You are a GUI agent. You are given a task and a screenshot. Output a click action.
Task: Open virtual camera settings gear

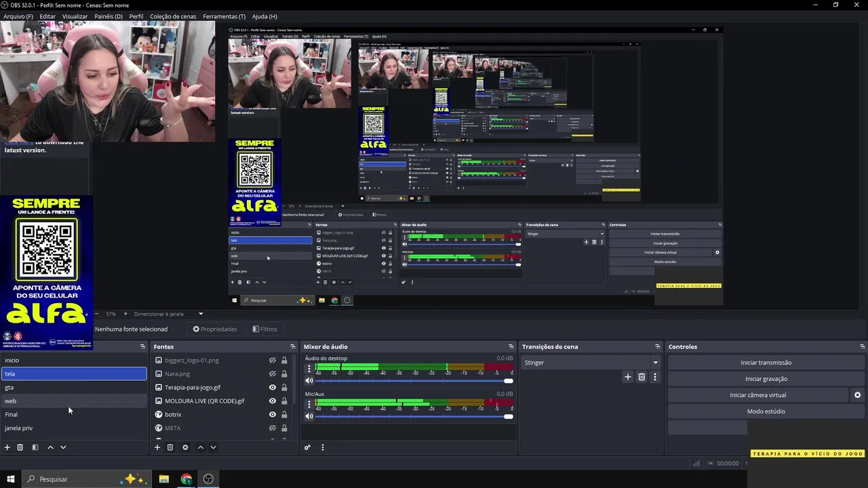tap(857, 395)
